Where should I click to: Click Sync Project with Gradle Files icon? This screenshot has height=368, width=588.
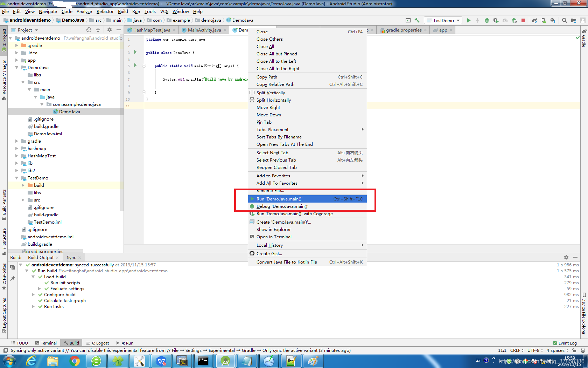tap(534, 20)
